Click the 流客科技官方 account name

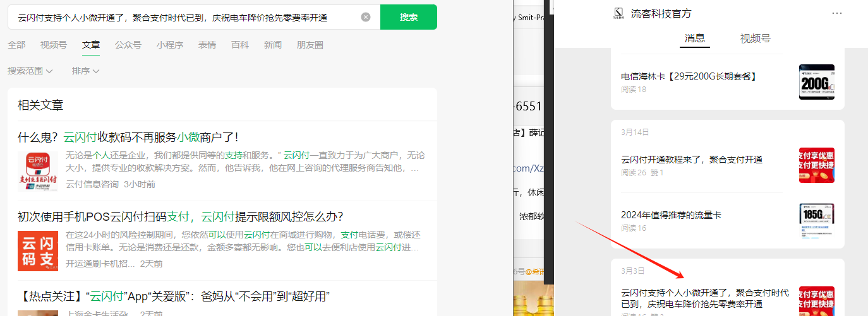pyautogui.click(x=661, y=13)
